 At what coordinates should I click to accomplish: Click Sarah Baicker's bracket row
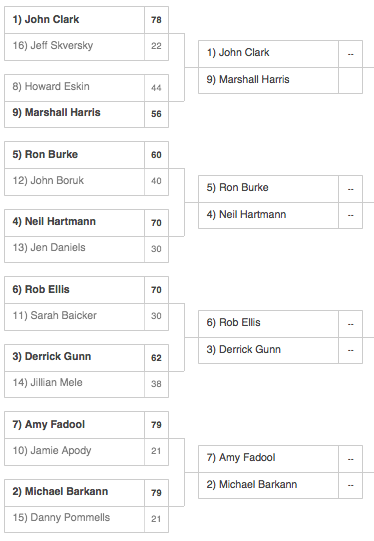[86, 317]
